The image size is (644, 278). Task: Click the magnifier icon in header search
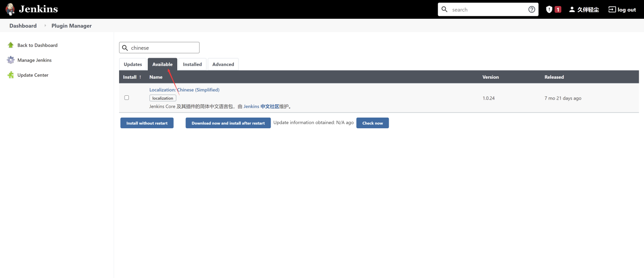[444, 9]
